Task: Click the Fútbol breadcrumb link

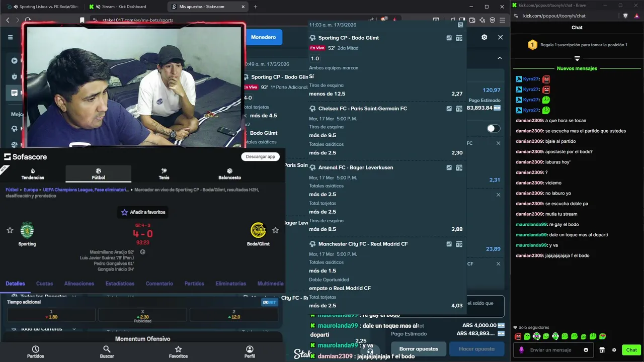Action: (x=12, y=190)
